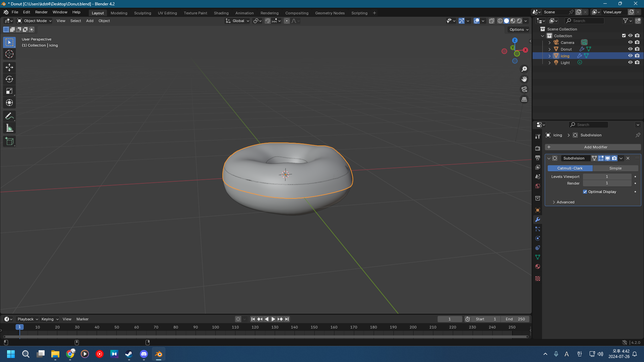This screenshot has width=644, height=362.
Task: Toggle camera view in viewport
Action: pos(524,89)
